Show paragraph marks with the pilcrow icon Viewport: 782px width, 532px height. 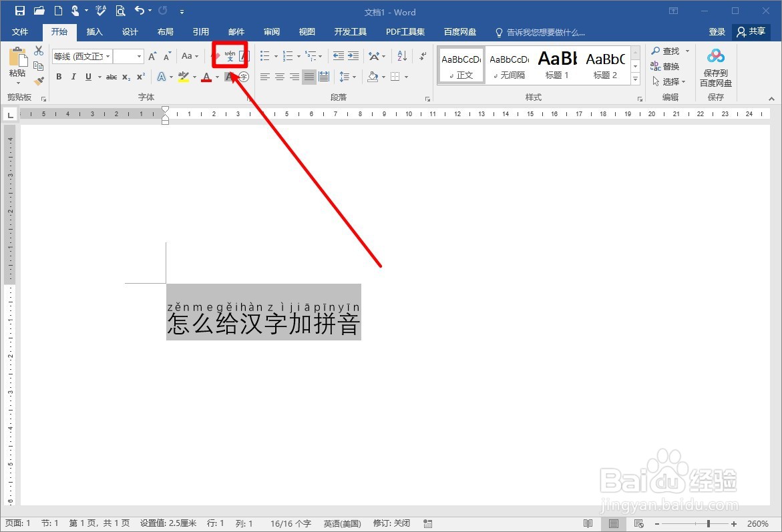(421, 56)
